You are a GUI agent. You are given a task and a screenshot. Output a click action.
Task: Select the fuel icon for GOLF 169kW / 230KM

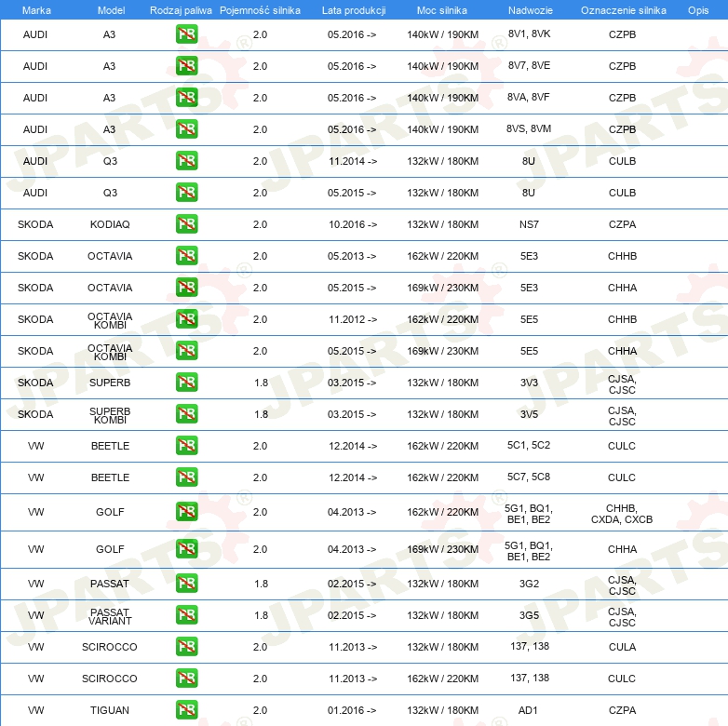pos(186,548)
